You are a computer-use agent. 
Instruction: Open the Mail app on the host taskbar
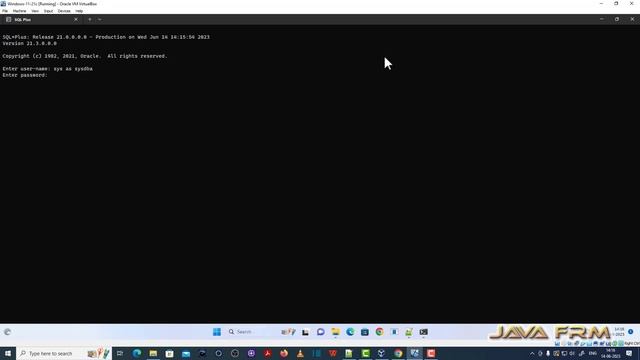[x=186, y=353]
